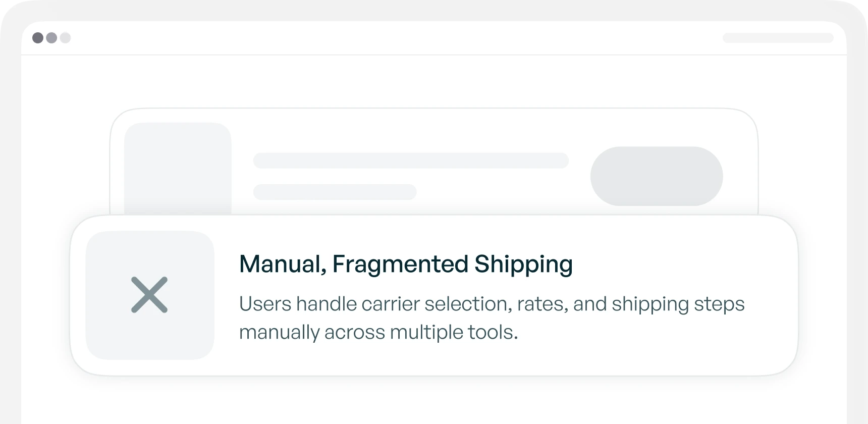This screenshot has height=424, width=868.
Task: Select the short gray placeholder line
Action: 335,192
